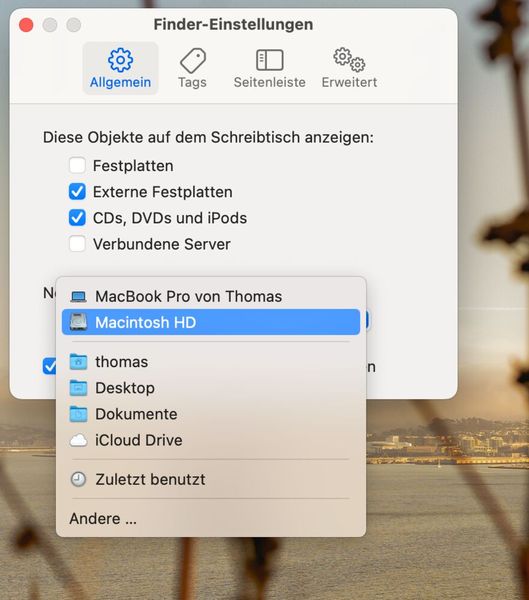The width and height of the screenshot is (529, 600).
Task: Click the double gear icon above Erweitert
Action: click(x=349, y=59)
